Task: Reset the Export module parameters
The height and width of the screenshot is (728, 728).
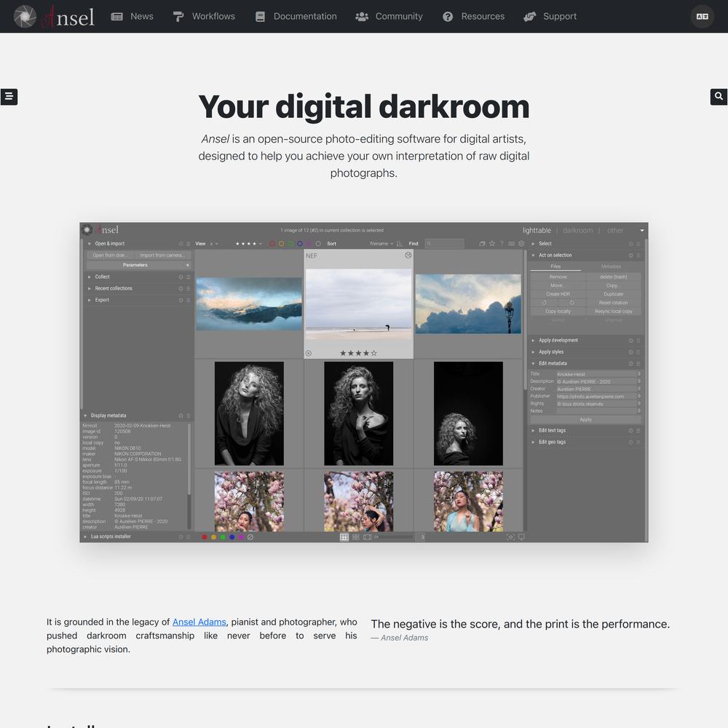Action: point(181,300)
